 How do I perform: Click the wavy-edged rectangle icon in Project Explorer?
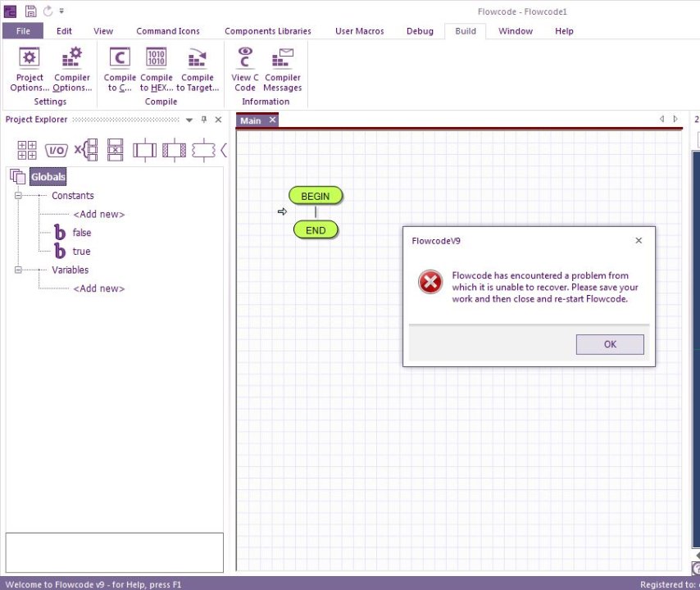203,150
